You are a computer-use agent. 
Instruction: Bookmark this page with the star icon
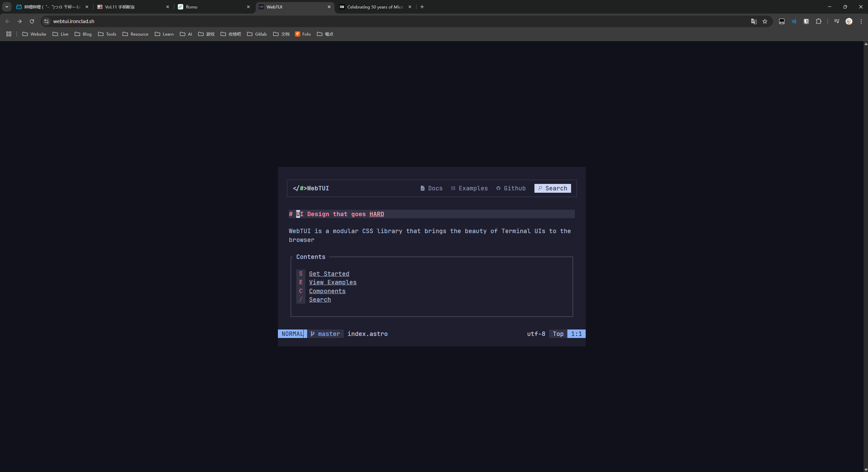pyautogui.click(x=765, y=21)
